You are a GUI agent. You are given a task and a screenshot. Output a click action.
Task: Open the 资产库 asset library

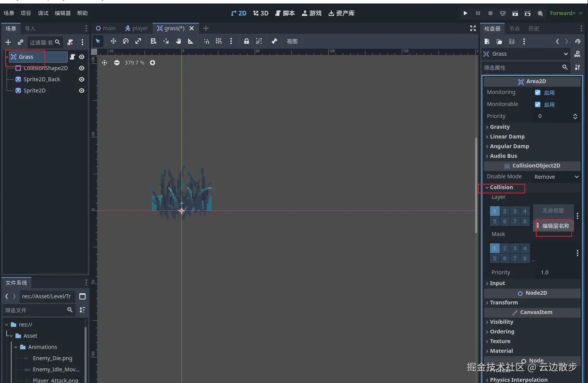[x=341, y=13]
